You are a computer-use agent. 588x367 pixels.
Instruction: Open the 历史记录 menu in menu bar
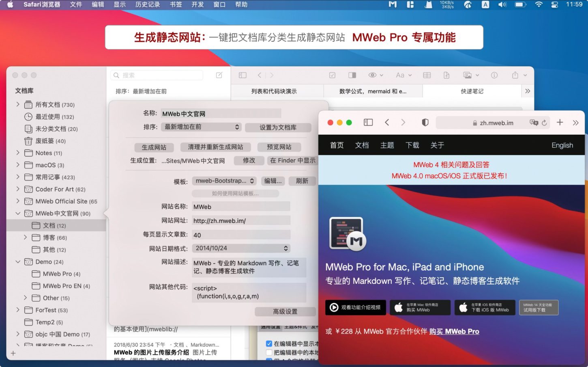coord(147,4)
